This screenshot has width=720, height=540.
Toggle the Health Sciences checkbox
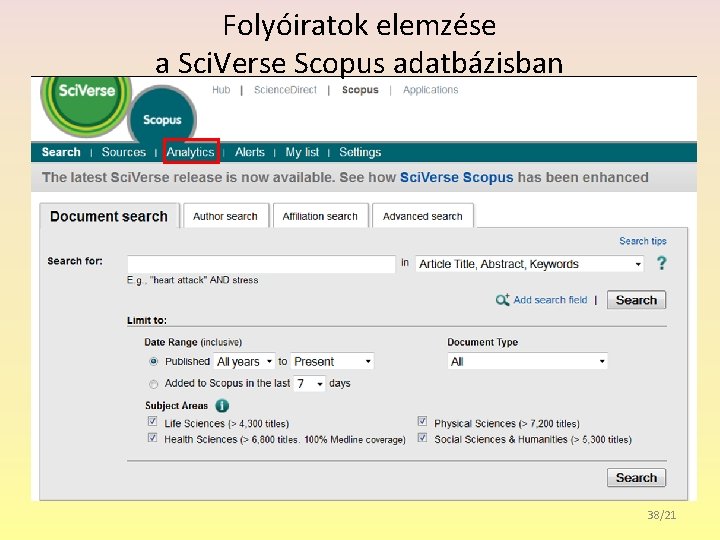pyautogui.click(x=152, y=438)
